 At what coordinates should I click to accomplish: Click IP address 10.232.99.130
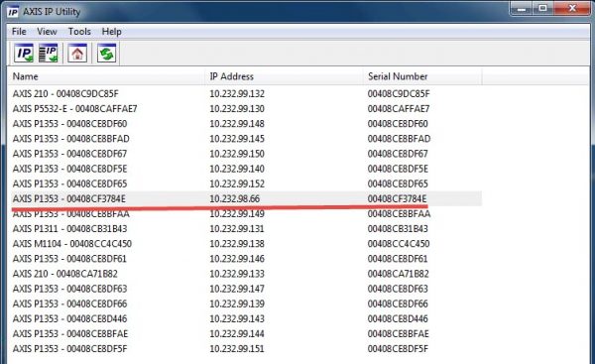[237, 109]
